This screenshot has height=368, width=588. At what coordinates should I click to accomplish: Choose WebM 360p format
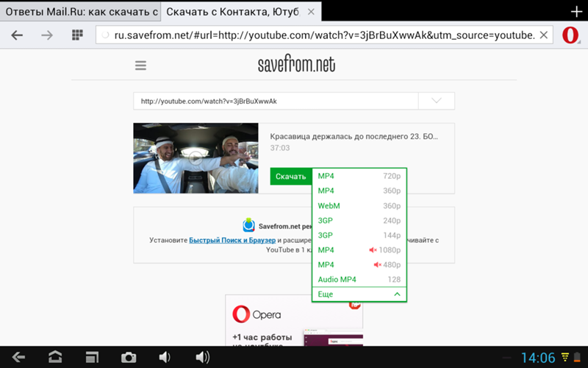pos(359,206)
